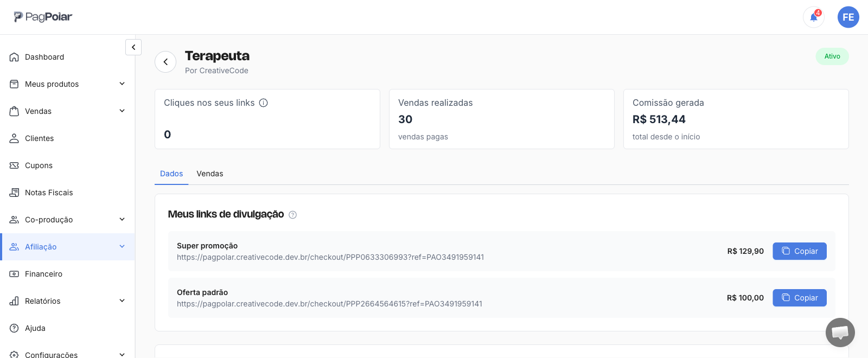Screen dimensions: 868x358
Task: Click the Vendas bag icon
Action: click(x=14, y=111)
